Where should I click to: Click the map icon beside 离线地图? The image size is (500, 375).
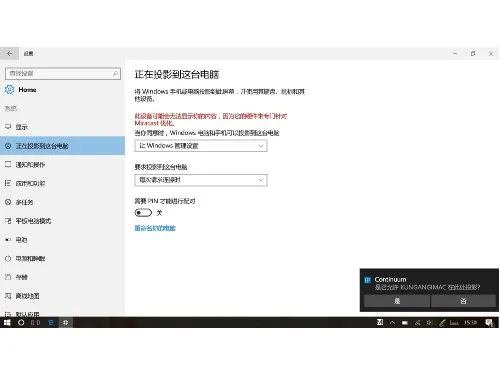pyautogui.click(x=8, y=295)
